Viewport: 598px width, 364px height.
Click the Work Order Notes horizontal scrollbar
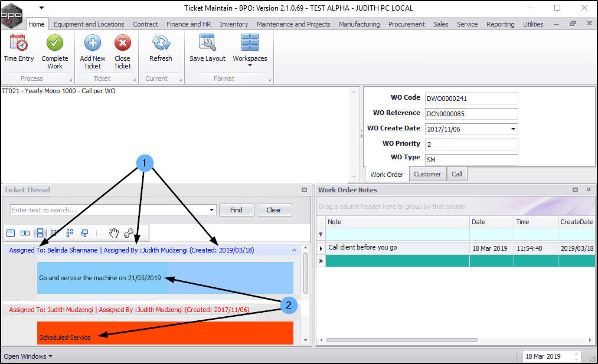[x=402, y=340]
